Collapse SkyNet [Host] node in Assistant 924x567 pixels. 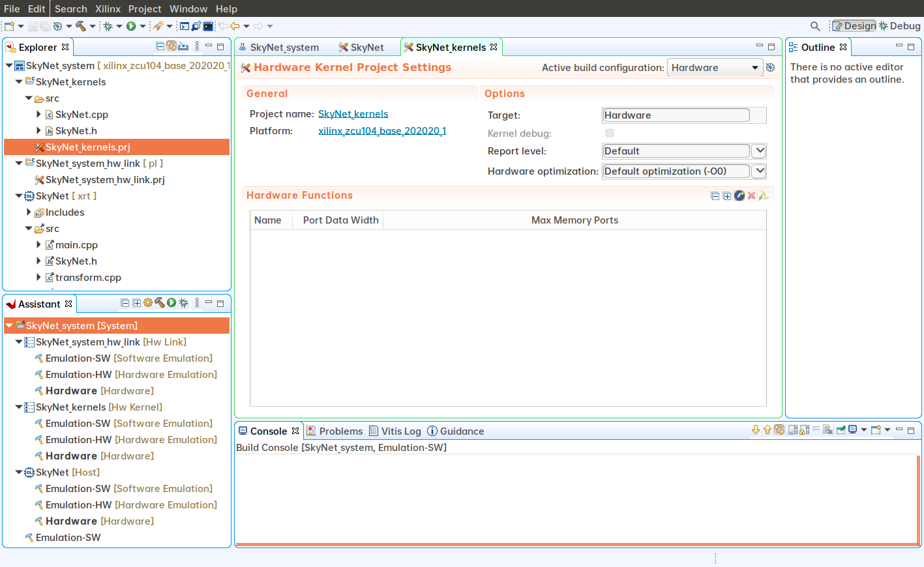[x=19, y=472]
